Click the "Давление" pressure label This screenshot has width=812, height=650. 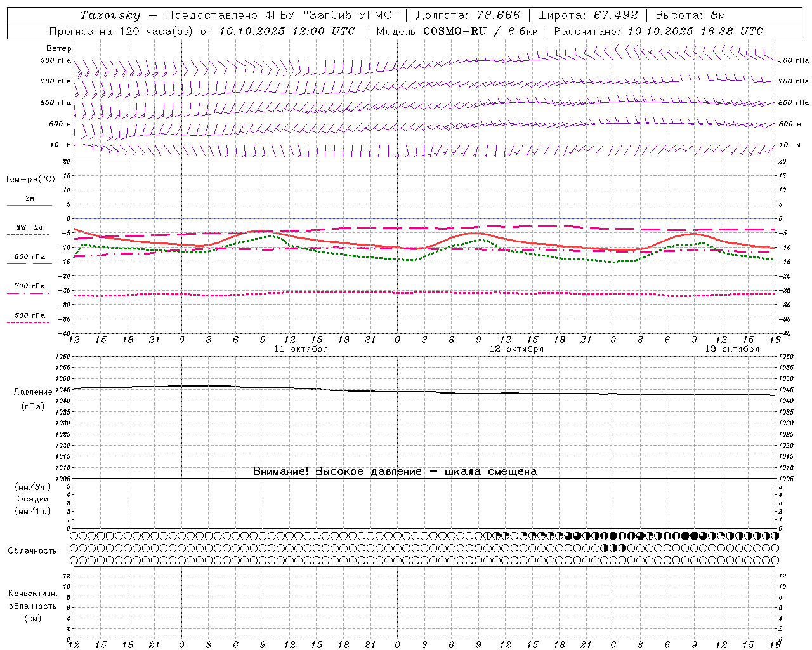33,392
